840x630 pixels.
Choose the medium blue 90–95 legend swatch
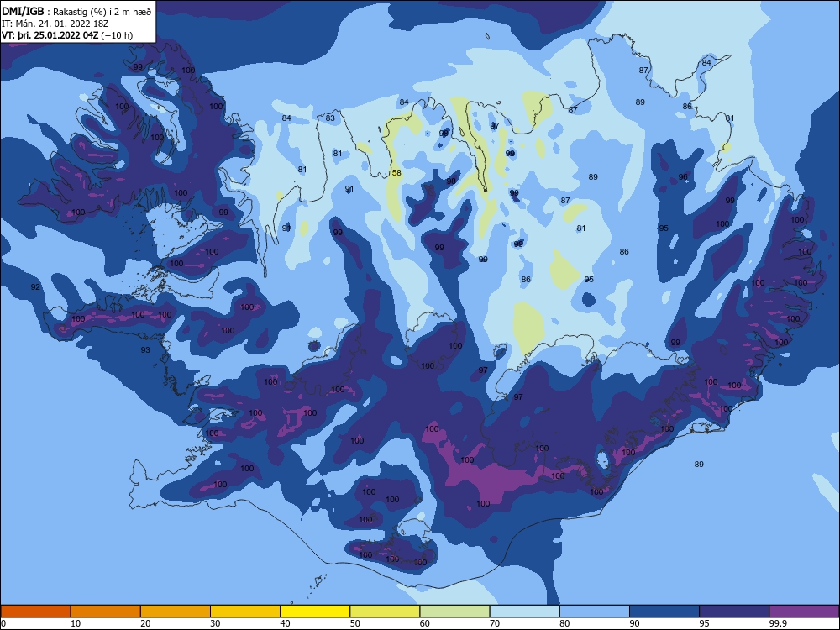664,612
